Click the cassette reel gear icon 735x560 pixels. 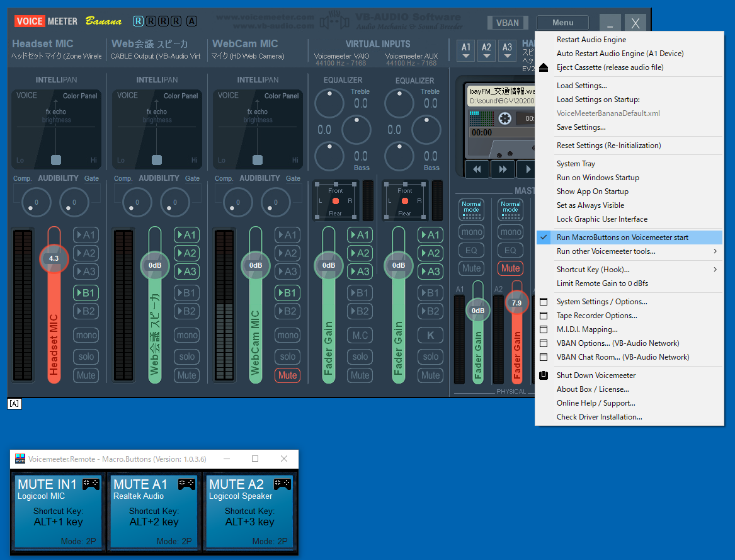point(505,118)
